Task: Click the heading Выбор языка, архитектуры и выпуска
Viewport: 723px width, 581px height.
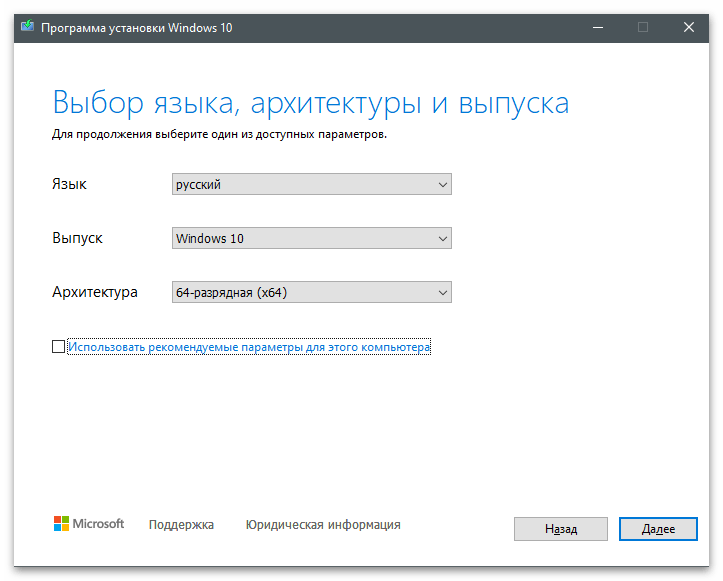Action: pyautogui.click(x=311, y=102)
